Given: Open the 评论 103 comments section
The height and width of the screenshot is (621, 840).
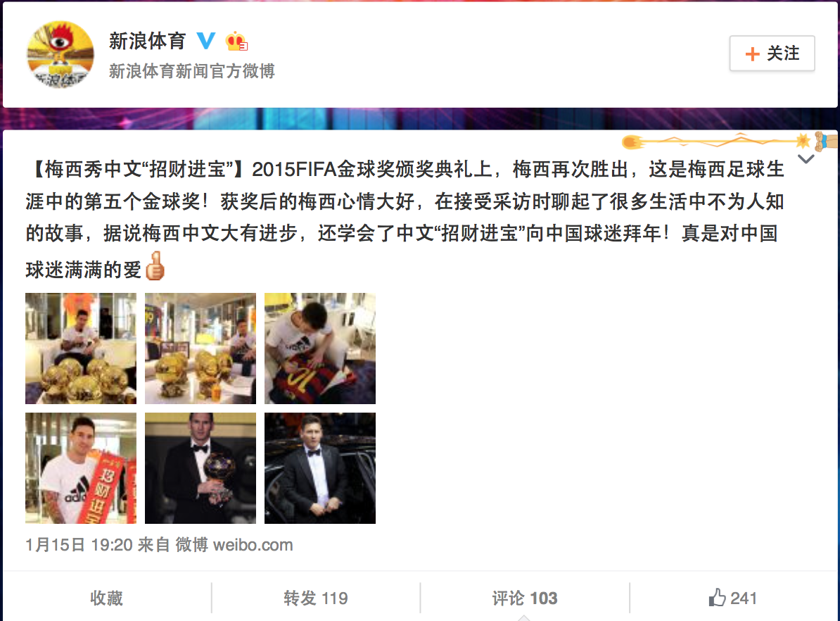Looking at the screenshot, I should (524, 598).
